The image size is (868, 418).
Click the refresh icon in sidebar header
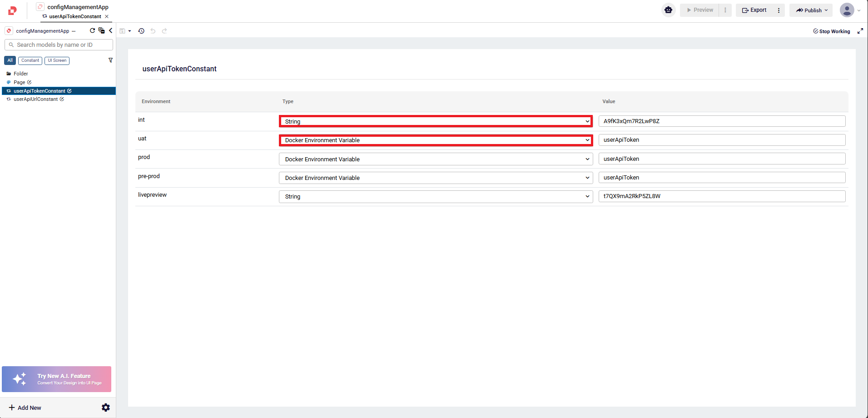(x=93, y=30)
